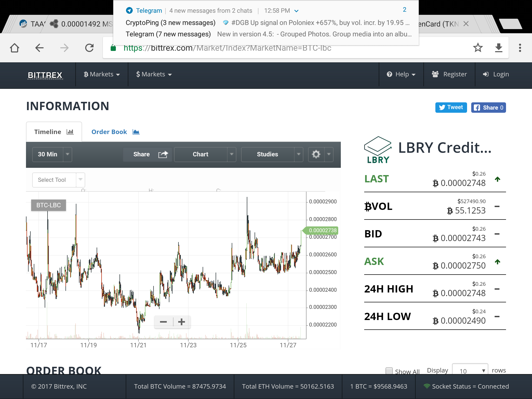
Task: Click ASK value 0.00002750
Action: click(459, 266)
